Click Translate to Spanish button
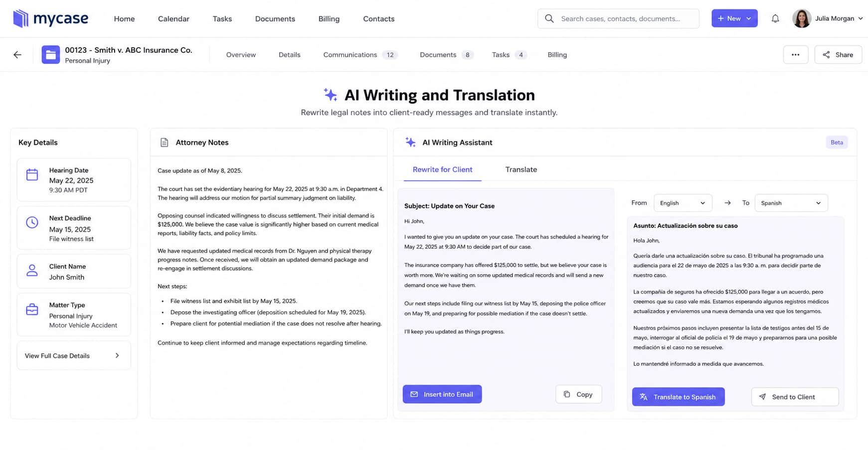The width and height of the screenshot is (868, 450). pyautogui.click(x=678, y=397)
